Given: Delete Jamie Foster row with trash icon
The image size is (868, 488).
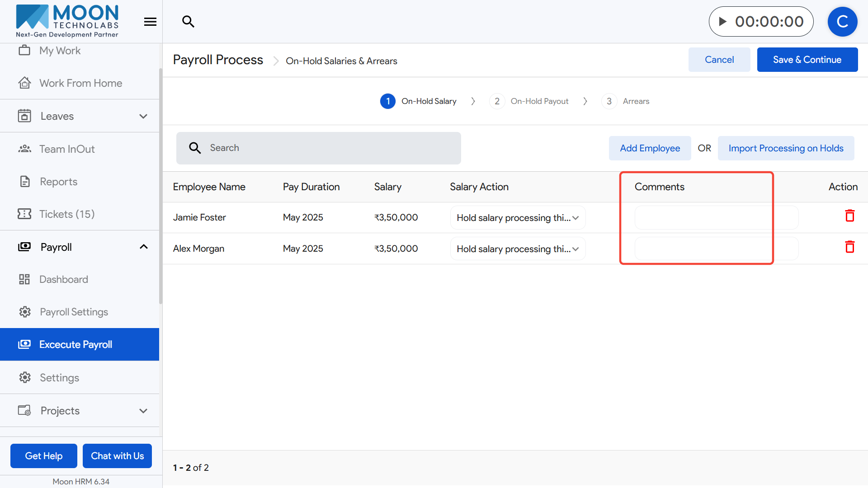Looking at the screenshot, I should coord(849,216).
